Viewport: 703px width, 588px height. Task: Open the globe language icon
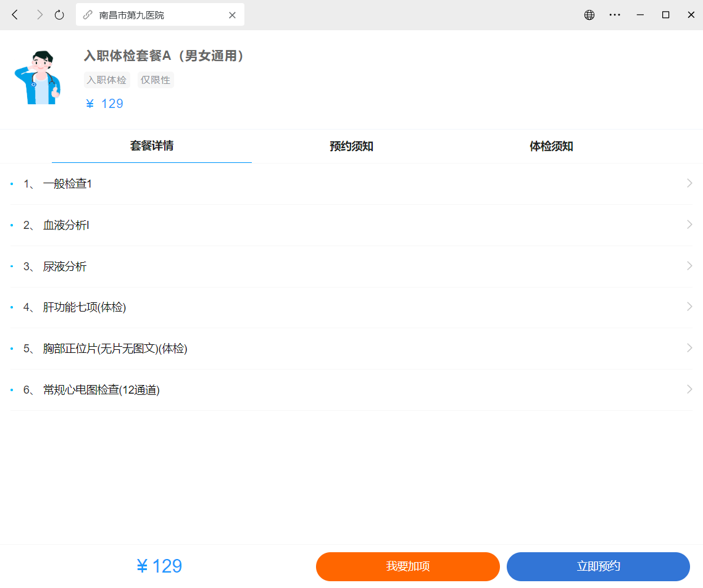pos(589,15)
